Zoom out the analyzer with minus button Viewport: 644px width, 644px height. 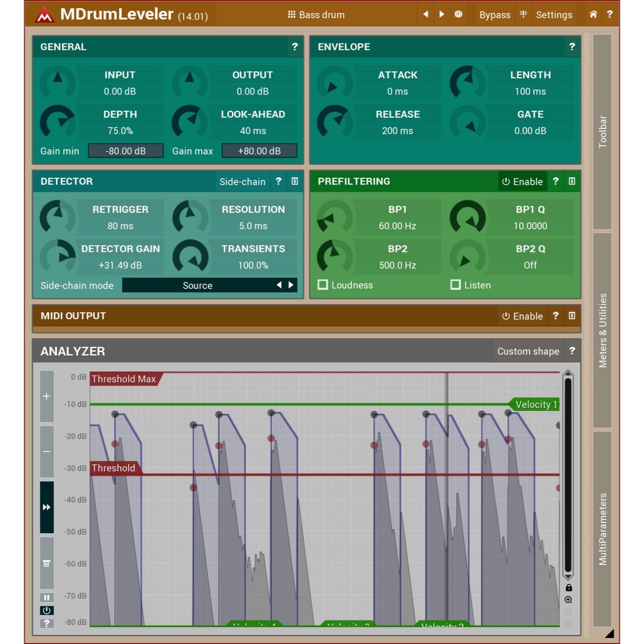pos(47,452)
